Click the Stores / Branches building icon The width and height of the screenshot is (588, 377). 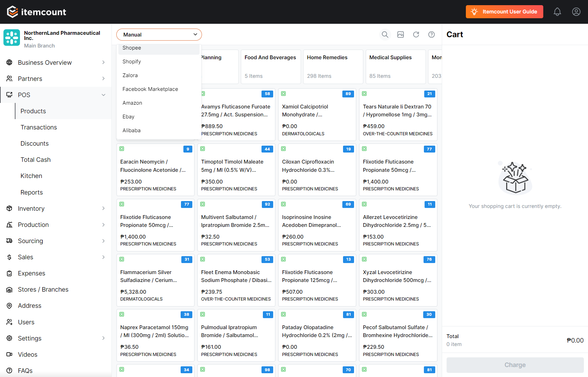[9, 290]
